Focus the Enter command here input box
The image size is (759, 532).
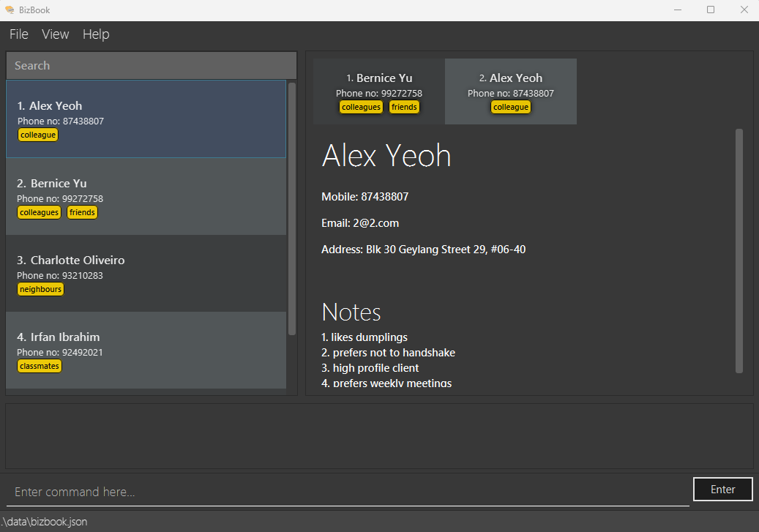click(x=348, y=492)
